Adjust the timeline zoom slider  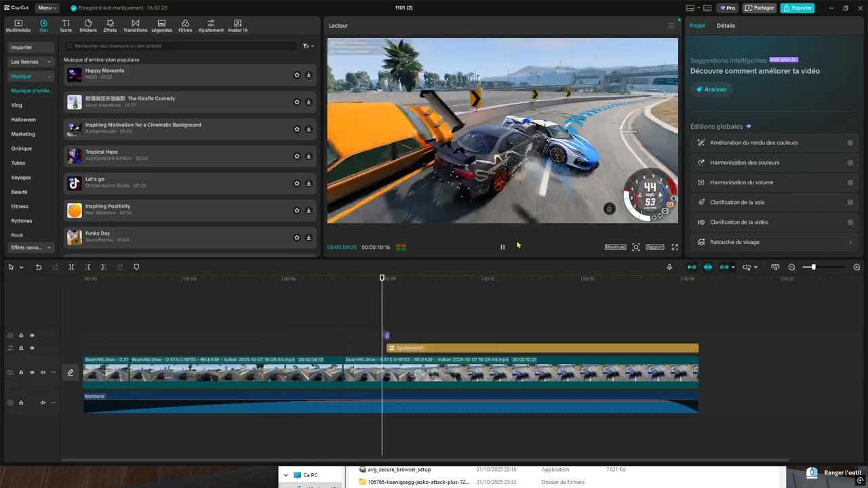pos(813,267)
